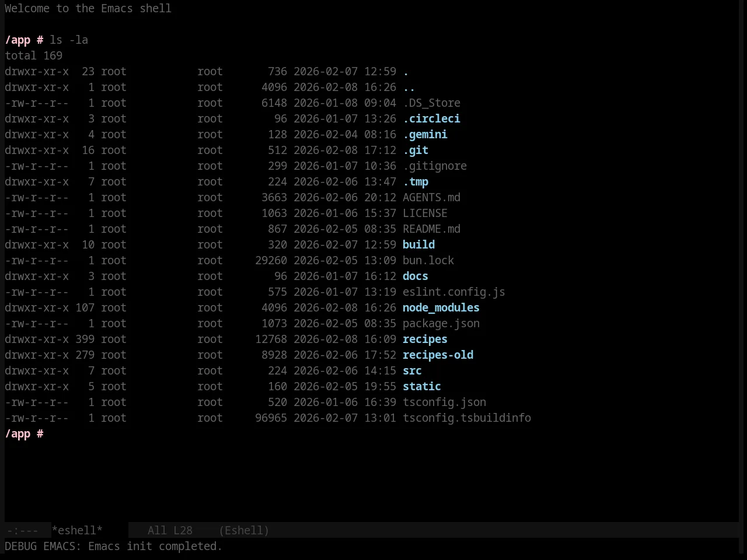Click the timestamp 2026-01-08 09:04
The width and height of the screenshot is (747, 560).
click(345, 103)
